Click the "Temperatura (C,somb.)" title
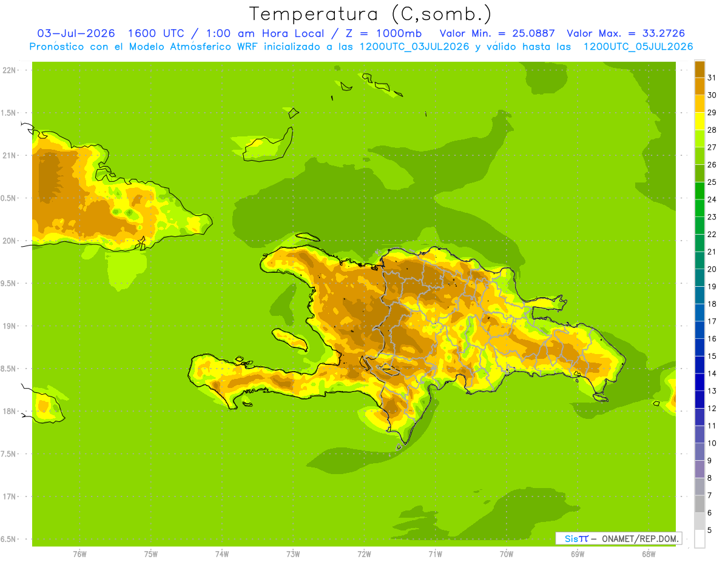Image resolution: width=728 pixels, height=562 pixels. (370, 14)
